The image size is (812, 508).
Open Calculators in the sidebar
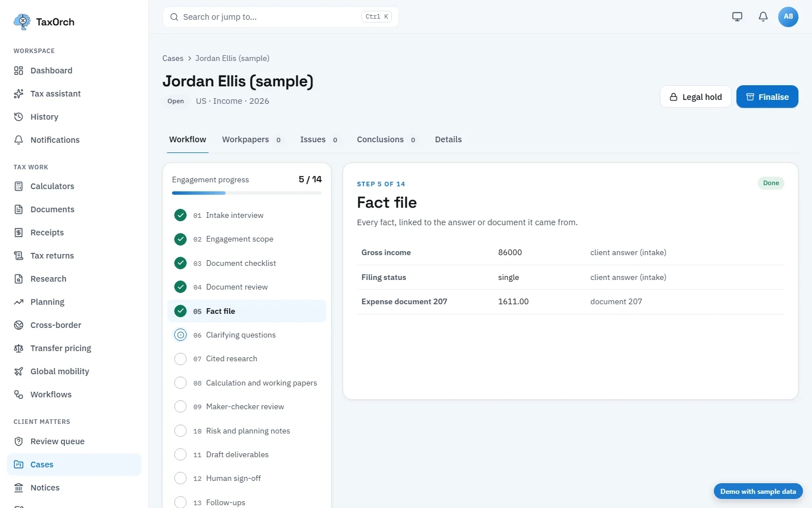click(x=74, y=186)
